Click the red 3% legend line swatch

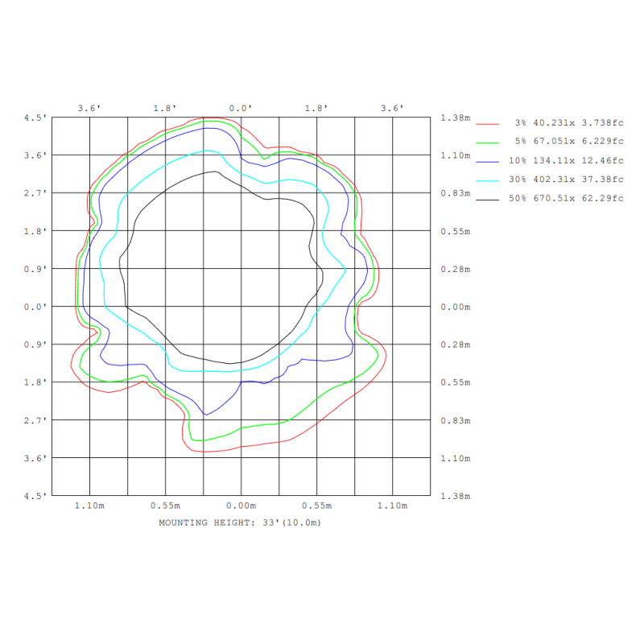pyautogui.click(x=489, y=123)
